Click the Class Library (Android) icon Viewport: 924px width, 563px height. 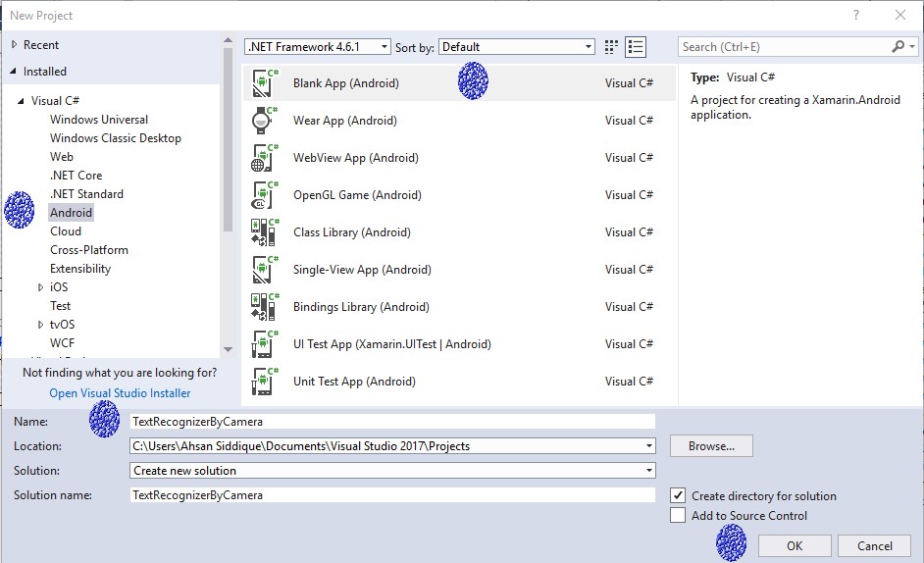(264, 232)
